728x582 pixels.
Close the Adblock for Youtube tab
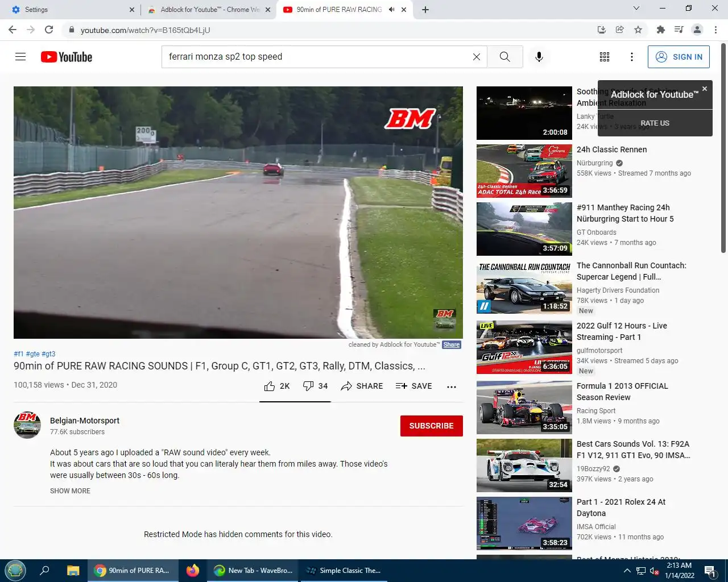point(268,10)
